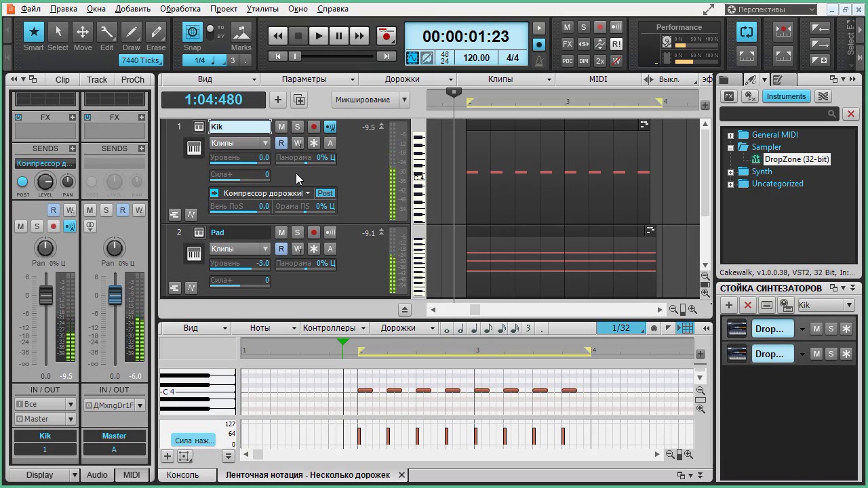Edit the Kik track name field
868x488 pixels.
tap(239, 127)
